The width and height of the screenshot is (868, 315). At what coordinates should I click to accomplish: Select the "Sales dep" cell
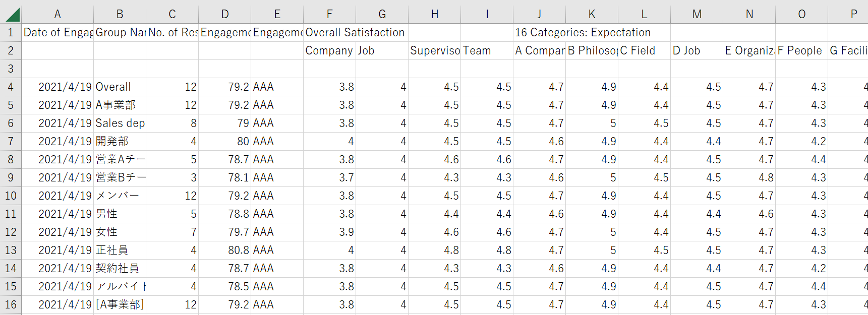(120, 123)
